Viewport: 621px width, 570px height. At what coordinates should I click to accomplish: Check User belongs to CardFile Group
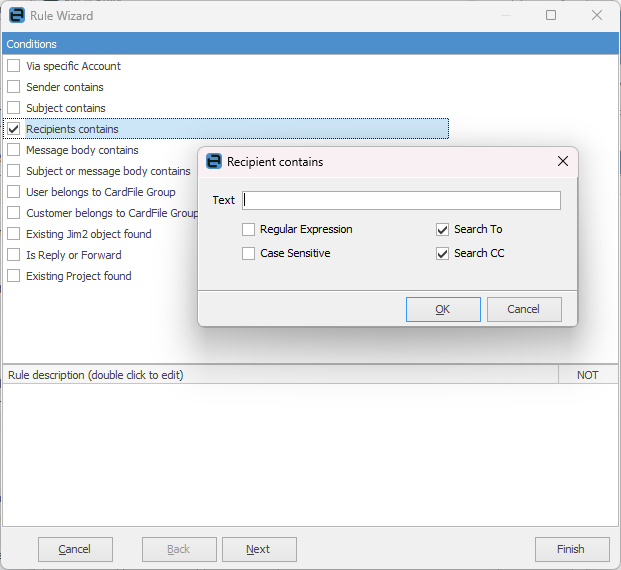[13, 192]
